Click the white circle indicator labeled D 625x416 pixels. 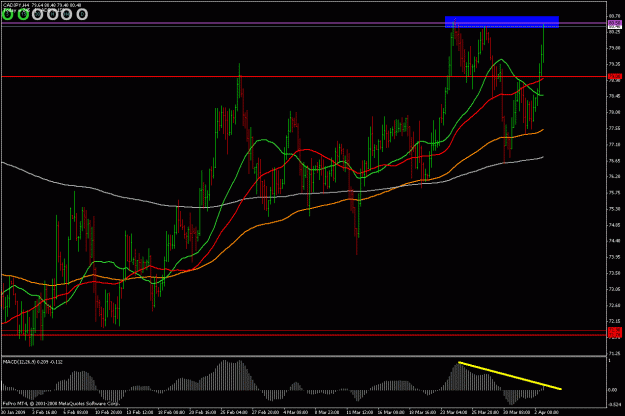tap(82, 14)
